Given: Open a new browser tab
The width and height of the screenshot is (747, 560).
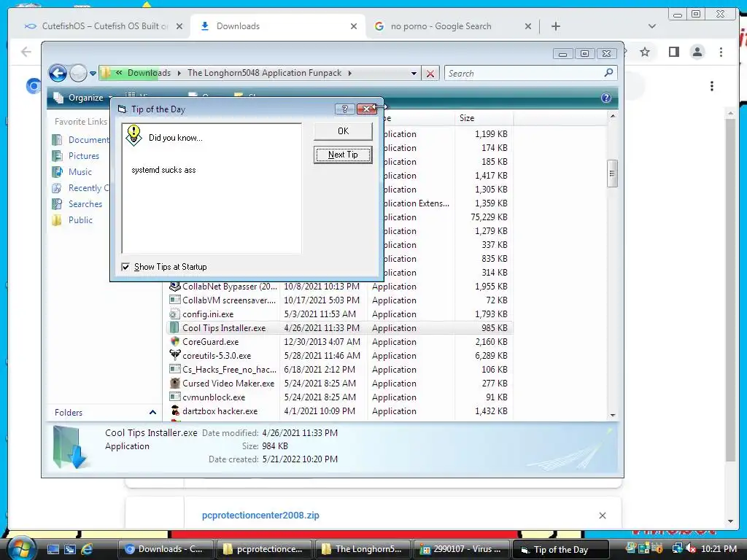Looking at the screenshot, I should point(555,26).
